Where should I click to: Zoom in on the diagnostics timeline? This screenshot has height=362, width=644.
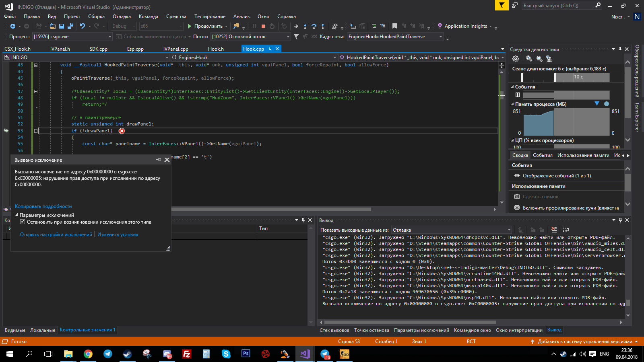pos(529,59)
